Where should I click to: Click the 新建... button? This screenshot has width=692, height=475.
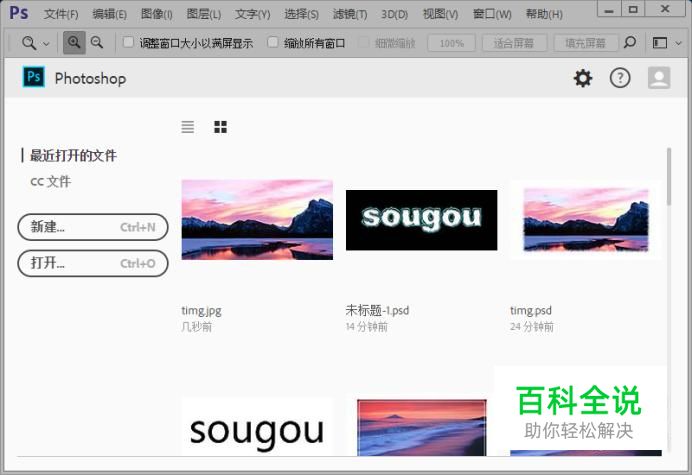click(93, 227)
